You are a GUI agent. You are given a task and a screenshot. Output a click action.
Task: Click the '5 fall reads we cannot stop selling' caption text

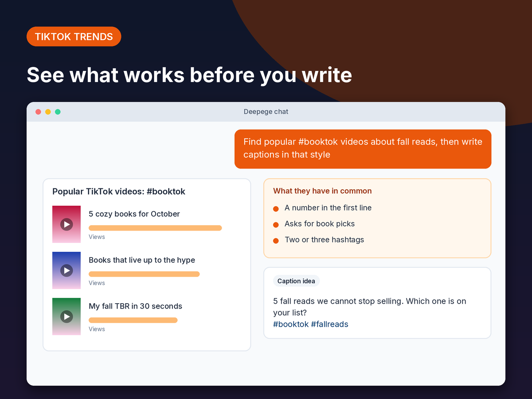pyautogui.click(x=370, y=307)
